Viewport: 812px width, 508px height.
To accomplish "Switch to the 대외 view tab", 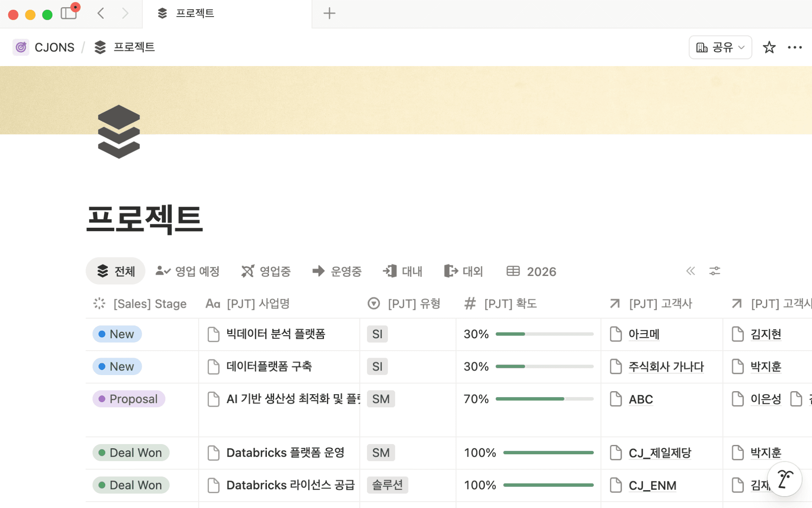I will click(464, 271).
